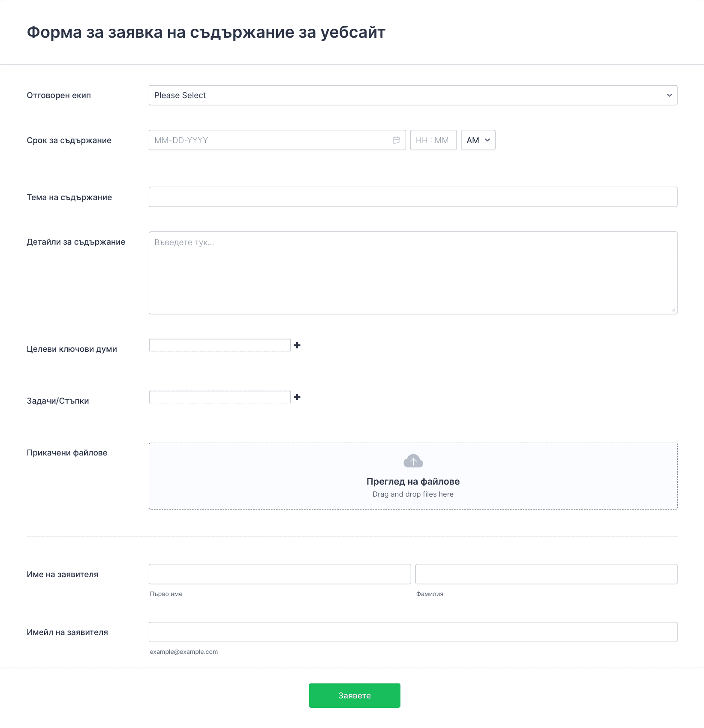Image resolution: width=704 pixels, height=728 pixels.
Task: Click the textarea resize handle corner
Action: 673,310
